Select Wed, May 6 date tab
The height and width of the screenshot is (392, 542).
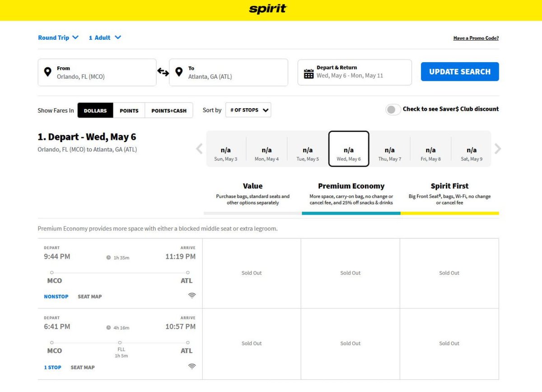coord(349,149)
